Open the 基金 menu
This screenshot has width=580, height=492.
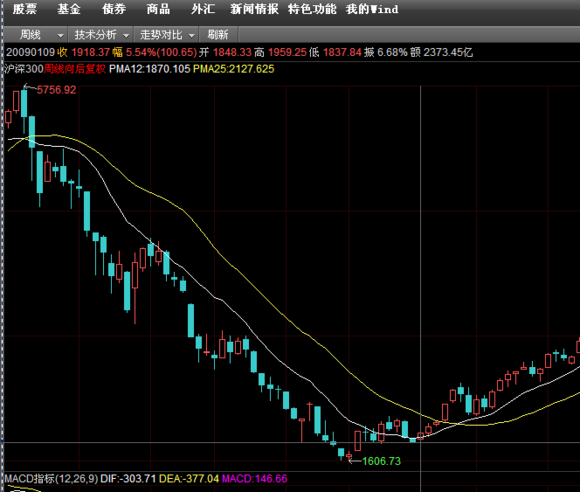click(x=69, y=9)
